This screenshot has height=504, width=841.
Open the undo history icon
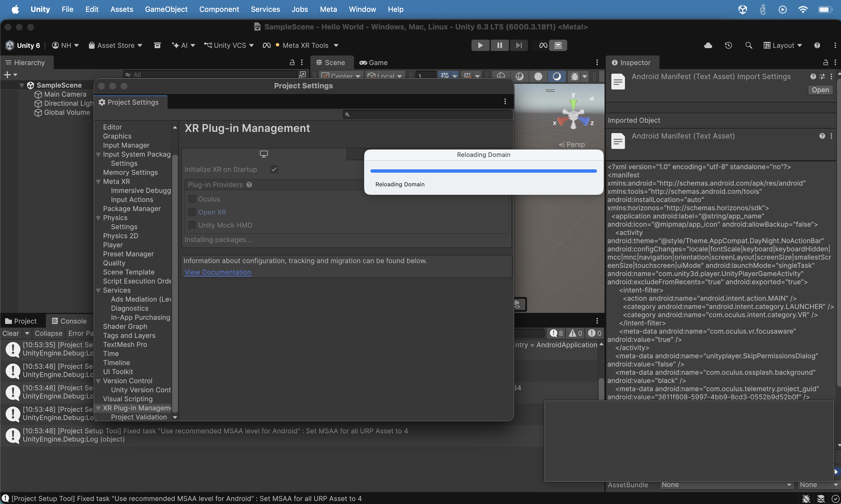[x=728, y=45]
